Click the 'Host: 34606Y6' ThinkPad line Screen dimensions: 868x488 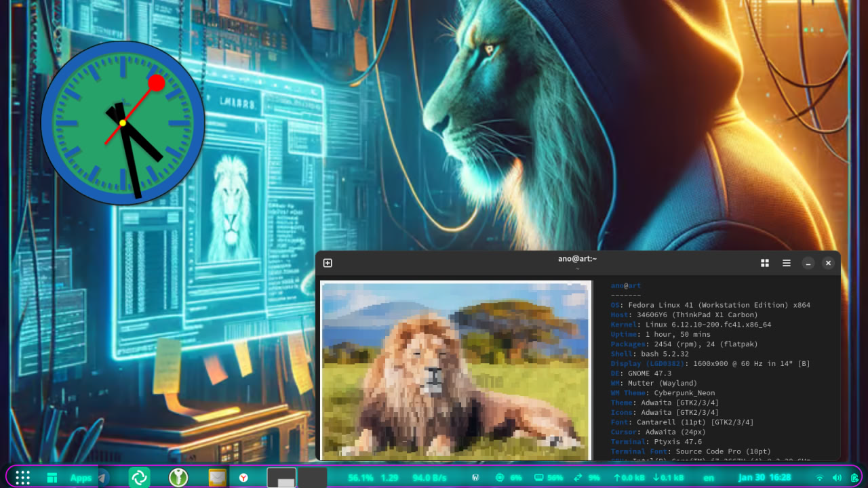tap(684, 314)
